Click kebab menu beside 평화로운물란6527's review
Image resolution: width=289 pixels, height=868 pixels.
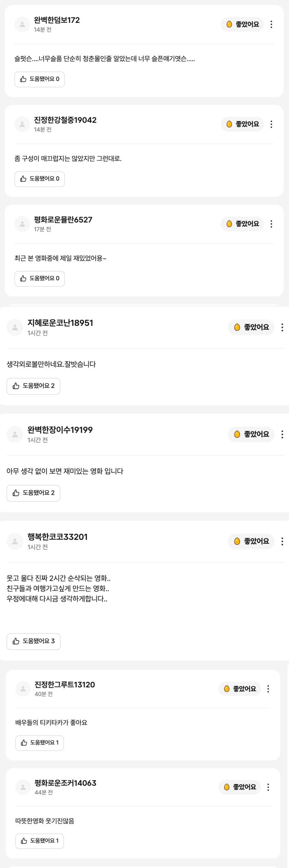[271, 224]
